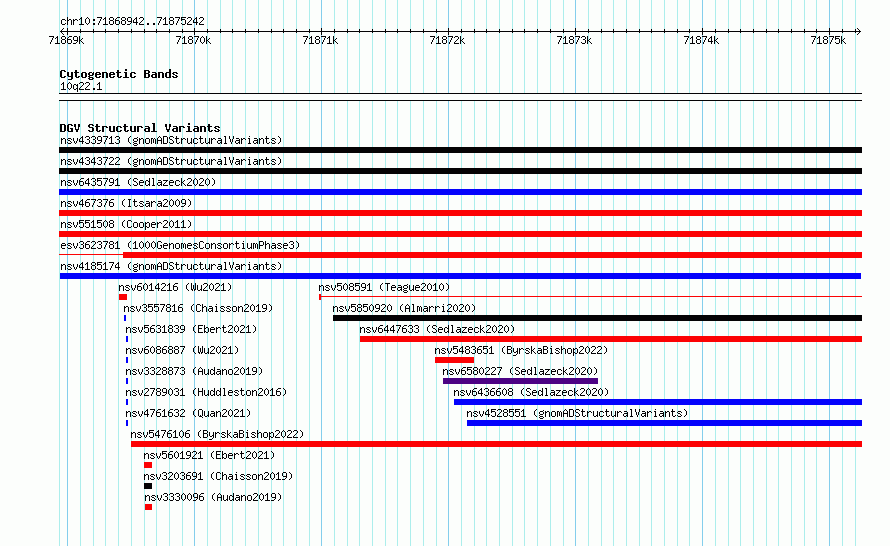The width and height of the screenshot is (890, 546).
Task: Select the blue bar under nsv4528551
Action: (x=664, y=423)
